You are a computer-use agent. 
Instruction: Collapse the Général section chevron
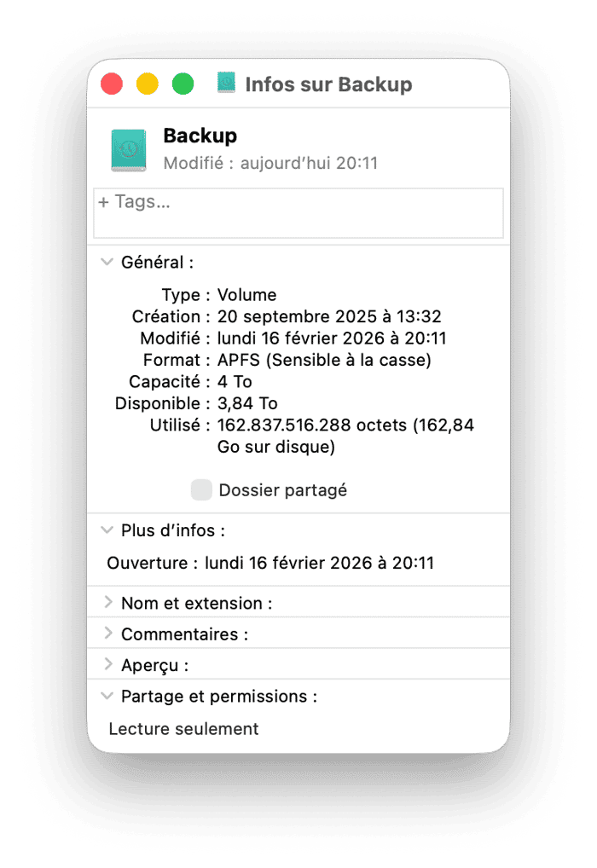(x=107, y=262)
